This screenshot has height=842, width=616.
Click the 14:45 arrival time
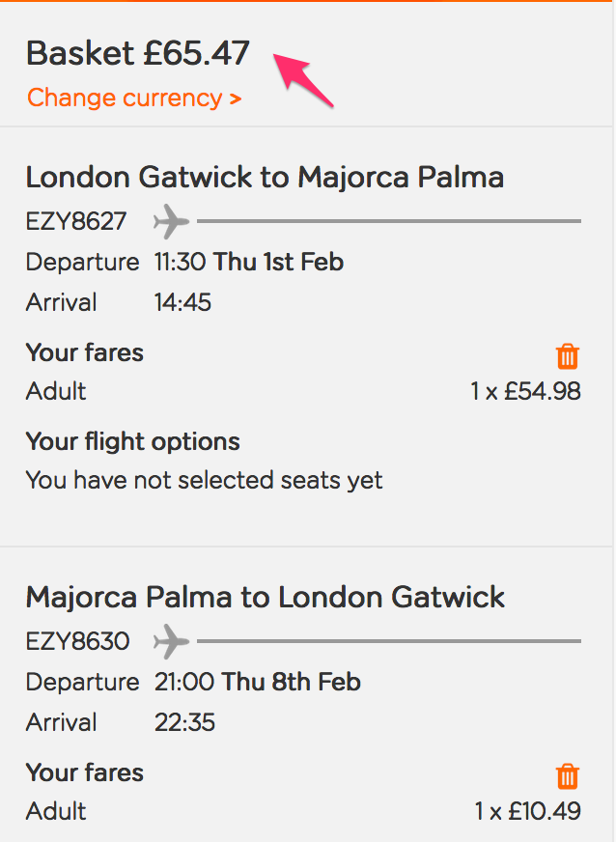coord(182,302)
